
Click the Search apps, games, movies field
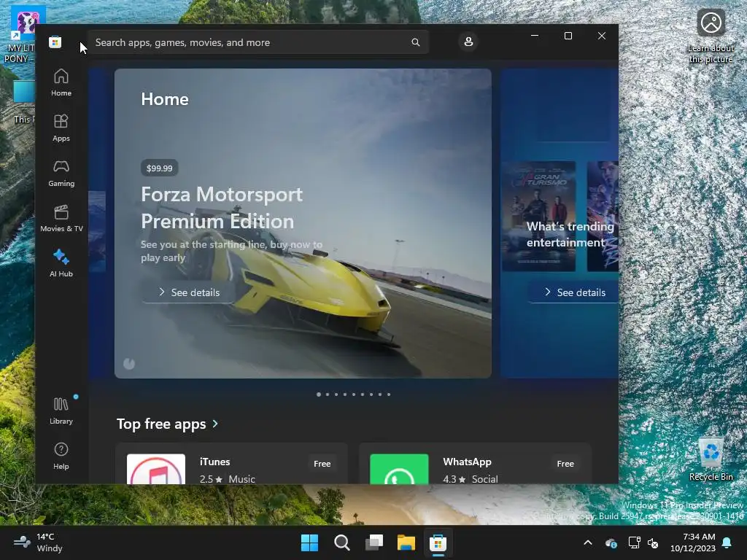(x=258, y=42)
